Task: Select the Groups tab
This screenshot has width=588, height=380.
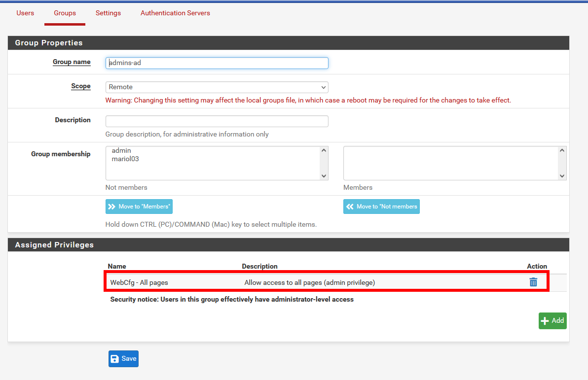Action: (65, 13)
